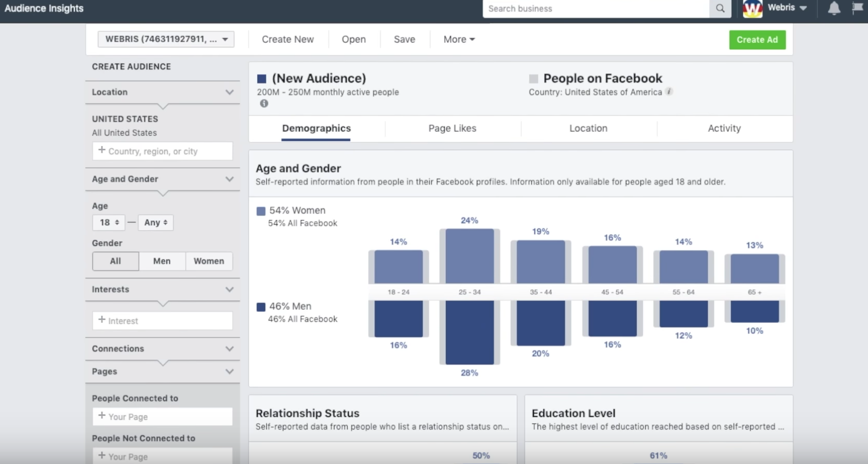The height and width of the screenshot is (464, 868).
Task: Click the 65 + men bar
Action: [755, 312]
